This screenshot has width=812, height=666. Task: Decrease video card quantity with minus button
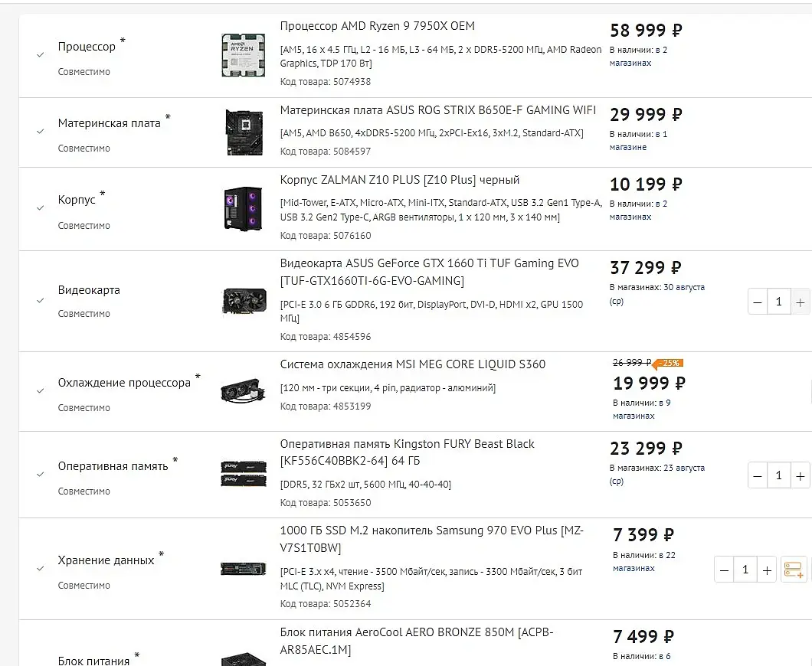758,302
